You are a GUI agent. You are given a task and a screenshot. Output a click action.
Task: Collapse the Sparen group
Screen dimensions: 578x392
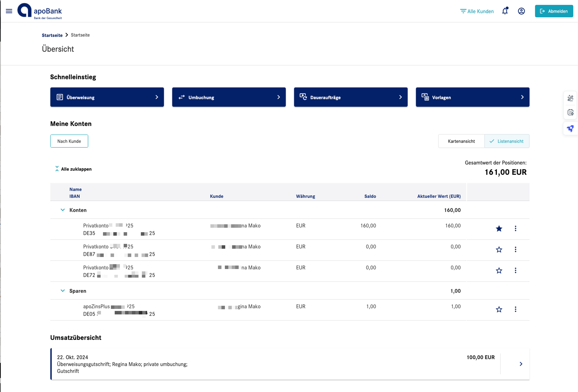click(63, 291)
